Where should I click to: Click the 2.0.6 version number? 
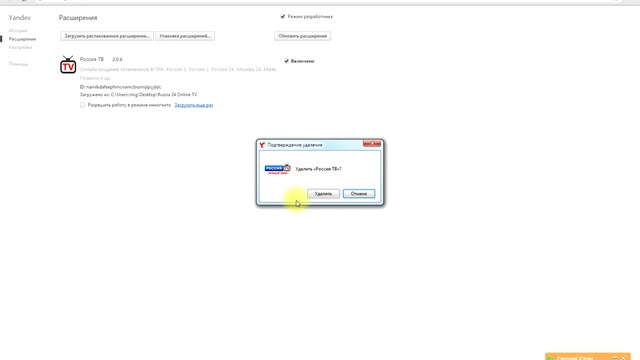pyautogui.click(x=117, y=59)
